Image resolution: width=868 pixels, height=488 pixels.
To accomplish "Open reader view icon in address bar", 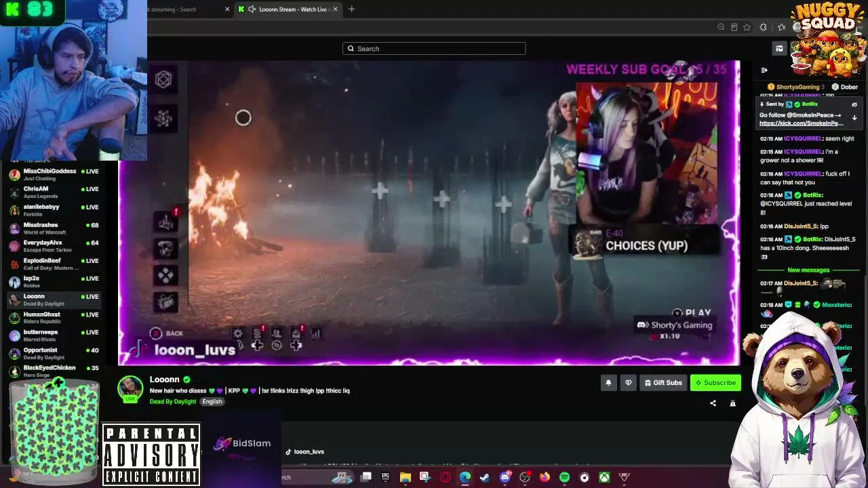I will pyautogui.click(x=734, y=27).
